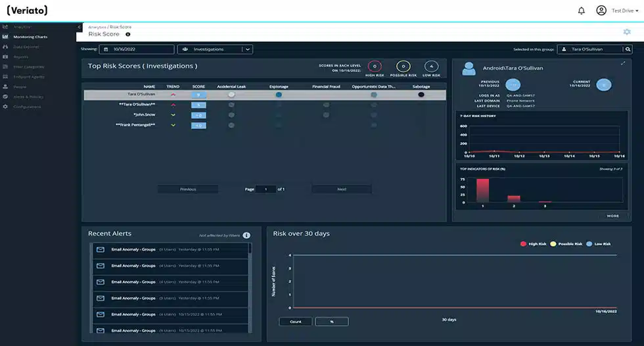Click the Recent Alerts info icon
The image size is (644, 346).
pyautogui.click(x=246, y=235)
